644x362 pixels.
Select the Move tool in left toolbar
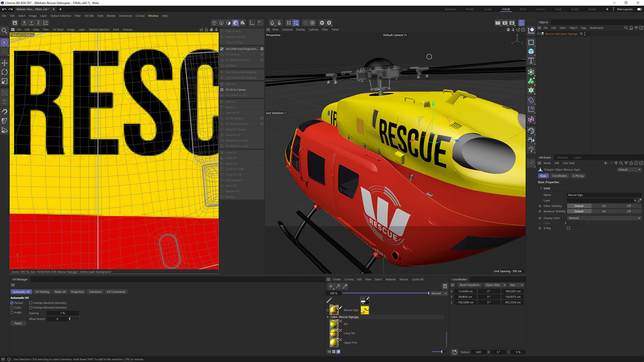5,63
